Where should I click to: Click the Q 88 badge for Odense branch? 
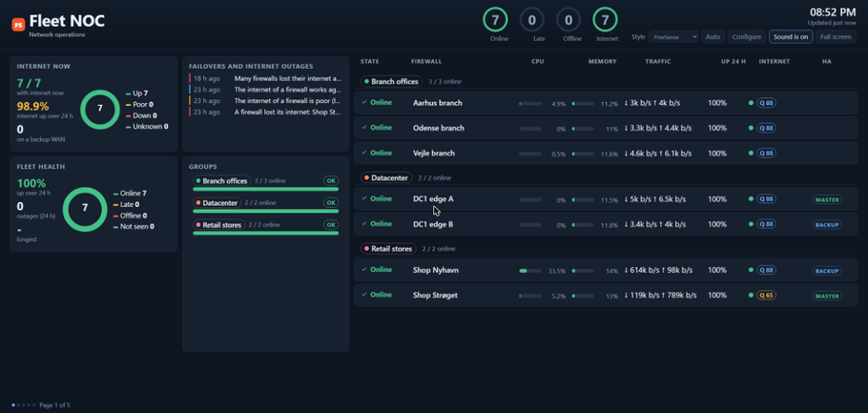click(766, 128)
